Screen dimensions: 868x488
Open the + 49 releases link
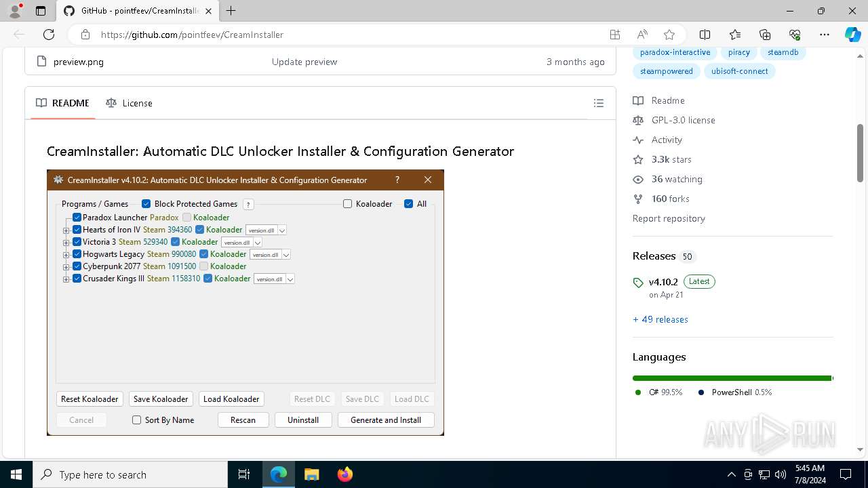(x=660, y=319)
